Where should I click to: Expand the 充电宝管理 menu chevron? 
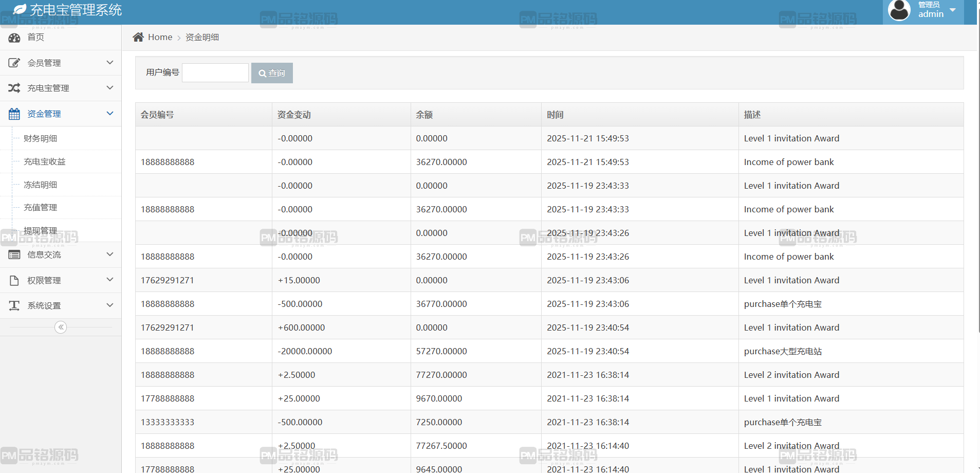point(110,87)
